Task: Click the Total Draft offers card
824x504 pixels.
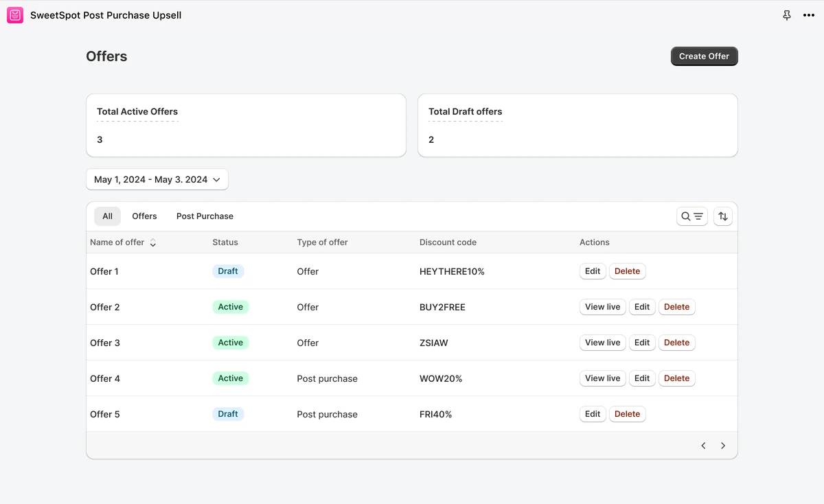Action: (x=577, y=126)
